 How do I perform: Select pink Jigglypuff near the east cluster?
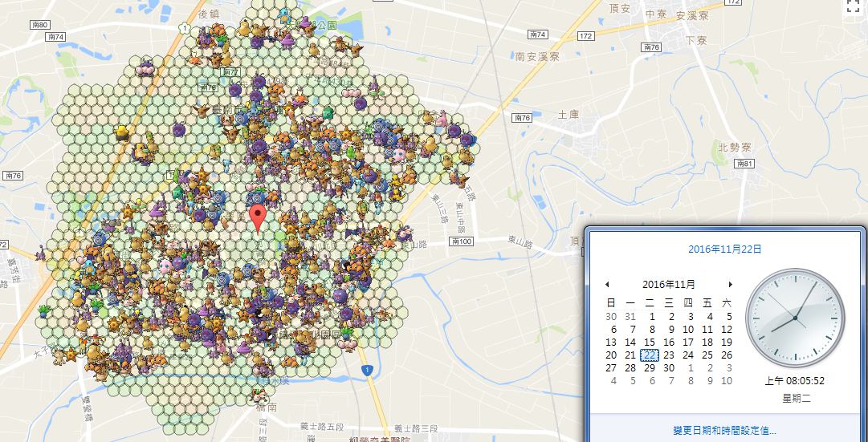coord(398,155)
